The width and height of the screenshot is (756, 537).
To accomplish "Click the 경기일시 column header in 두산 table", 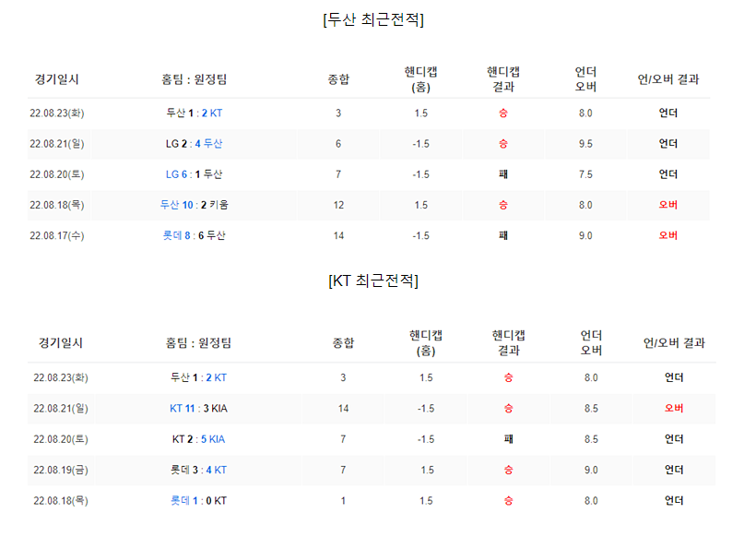I will [x=57, y=79].
